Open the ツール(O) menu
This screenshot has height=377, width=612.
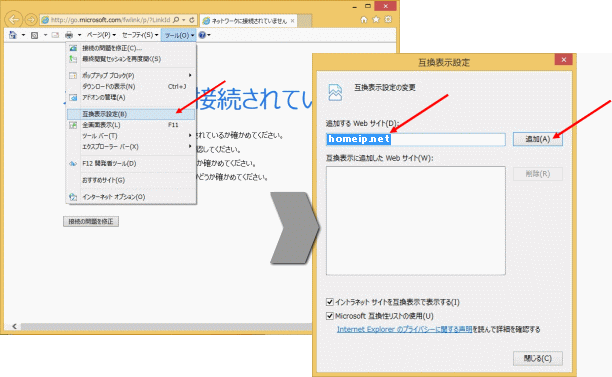pos(179,36)
